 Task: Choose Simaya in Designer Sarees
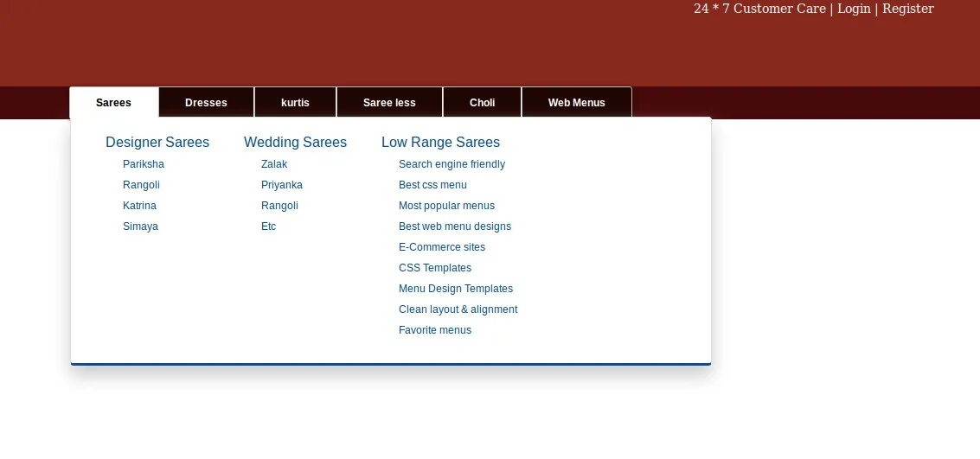(140, 226)
